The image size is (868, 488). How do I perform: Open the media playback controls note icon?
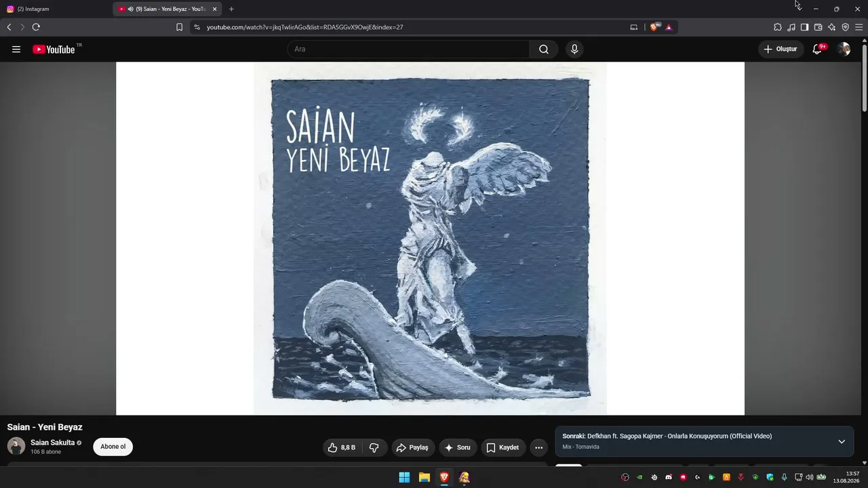point(791,27)
